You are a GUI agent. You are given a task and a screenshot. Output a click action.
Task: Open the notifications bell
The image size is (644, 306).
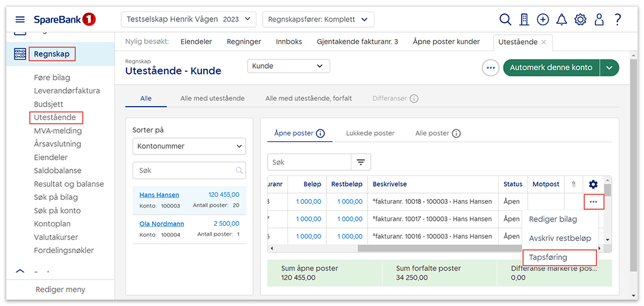(561, 20)
